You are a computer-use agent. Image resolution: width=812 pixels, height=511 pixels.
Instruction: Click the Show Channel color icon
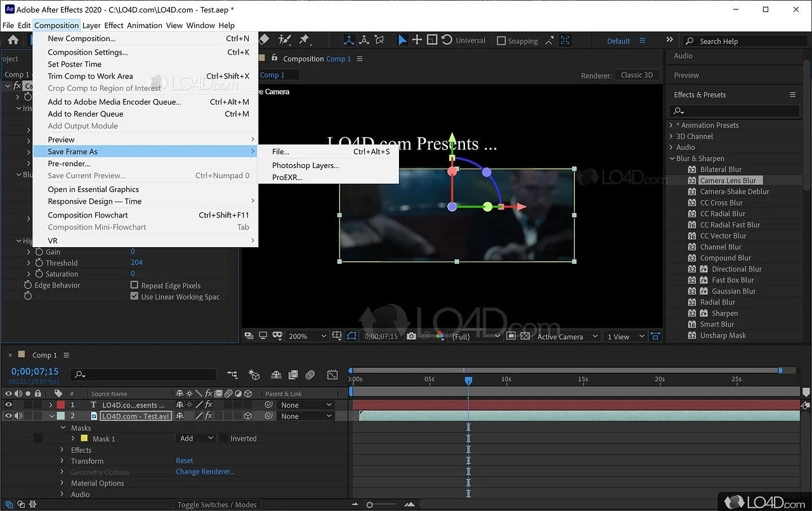pos(440,336)
